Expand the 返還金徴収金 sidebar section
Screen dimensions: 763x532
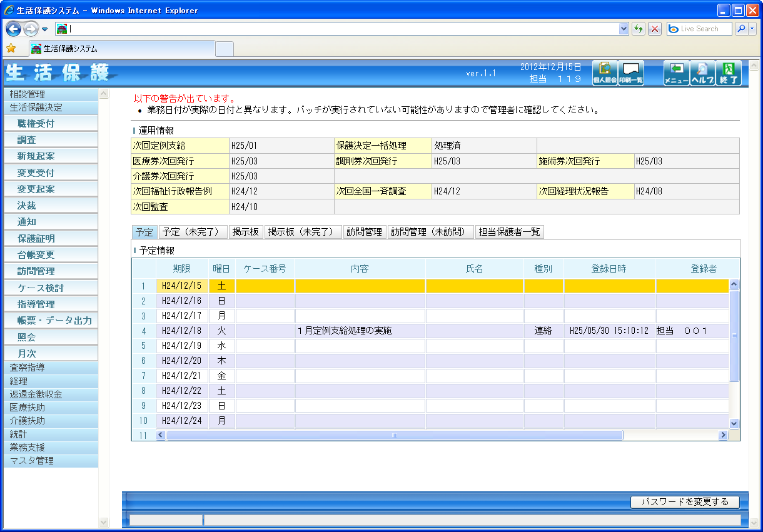point(51,394)
